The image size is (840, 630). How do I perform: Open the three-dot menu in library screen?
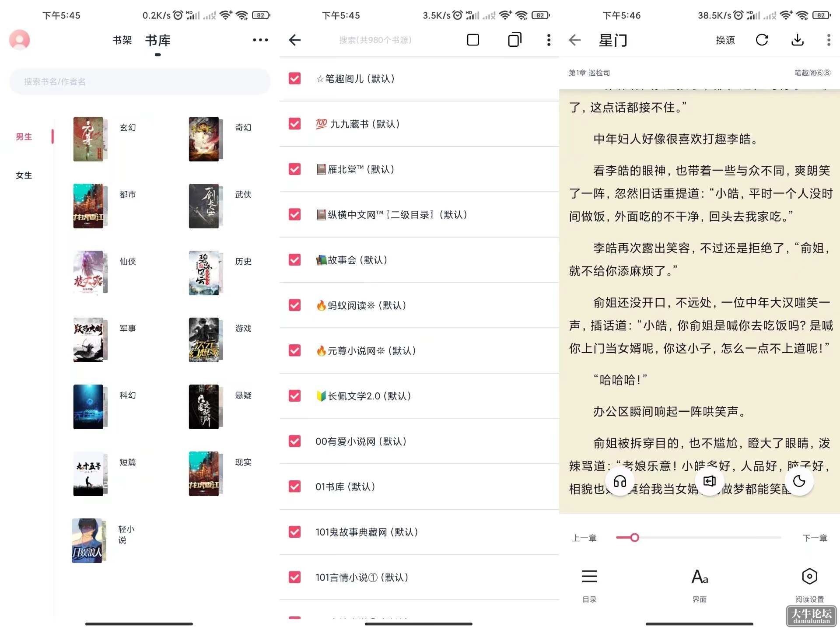[260, 40]
